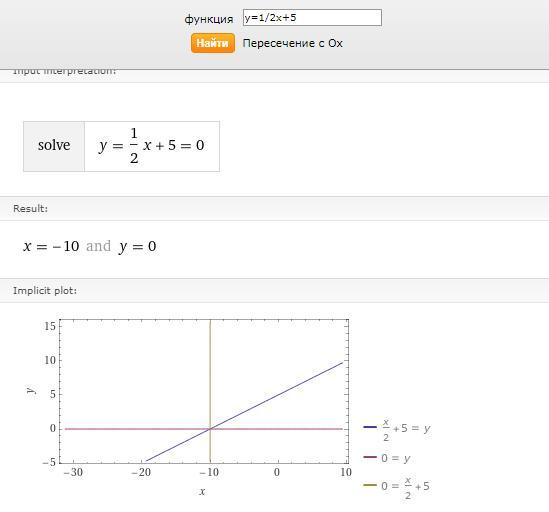Click the legend text x/2 + 5 = y
The height and width of the screenshot is (512, 549).
[406, 429]
